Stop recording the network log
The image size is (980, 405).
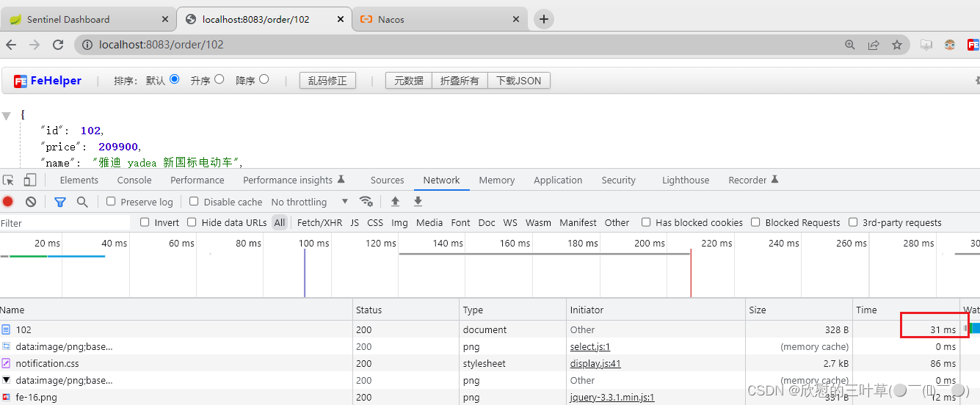tap(8, 202)
